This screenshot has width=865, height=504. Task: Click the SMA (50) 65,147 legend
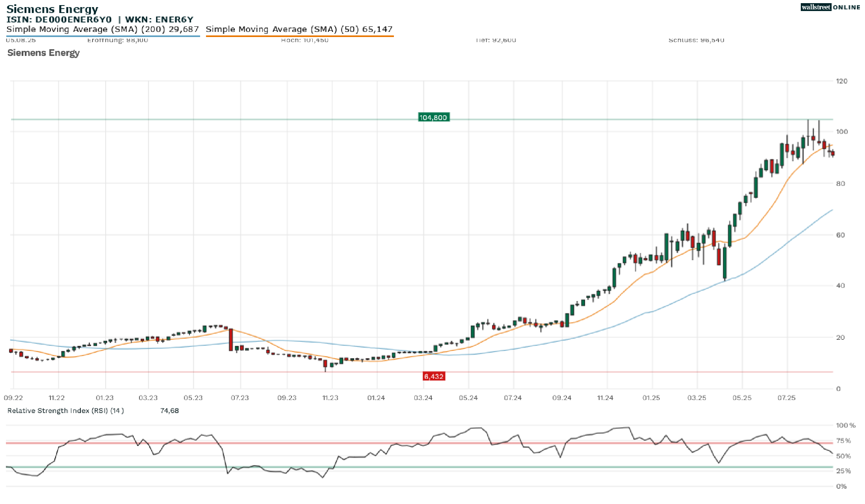(x=299, y=29)
